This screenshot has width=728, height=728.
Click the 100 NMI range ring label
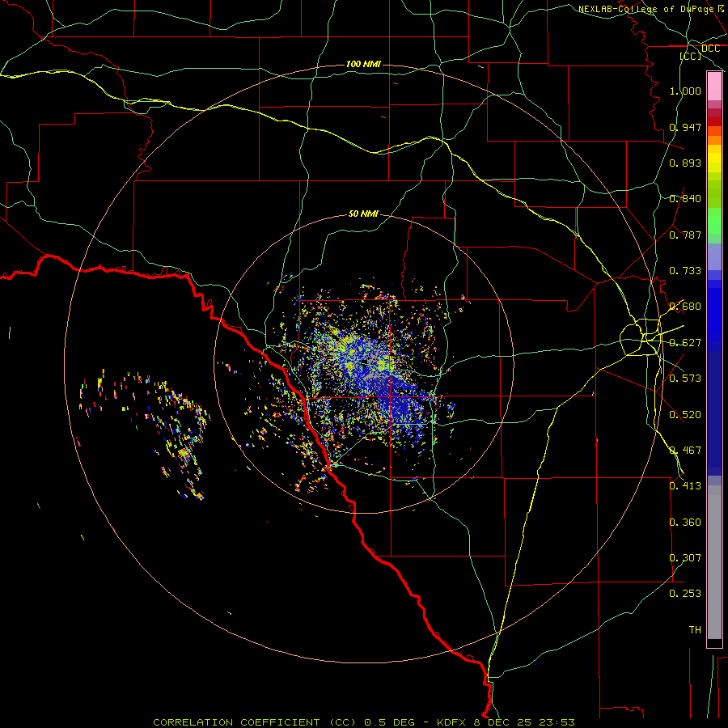pos(363,64)
